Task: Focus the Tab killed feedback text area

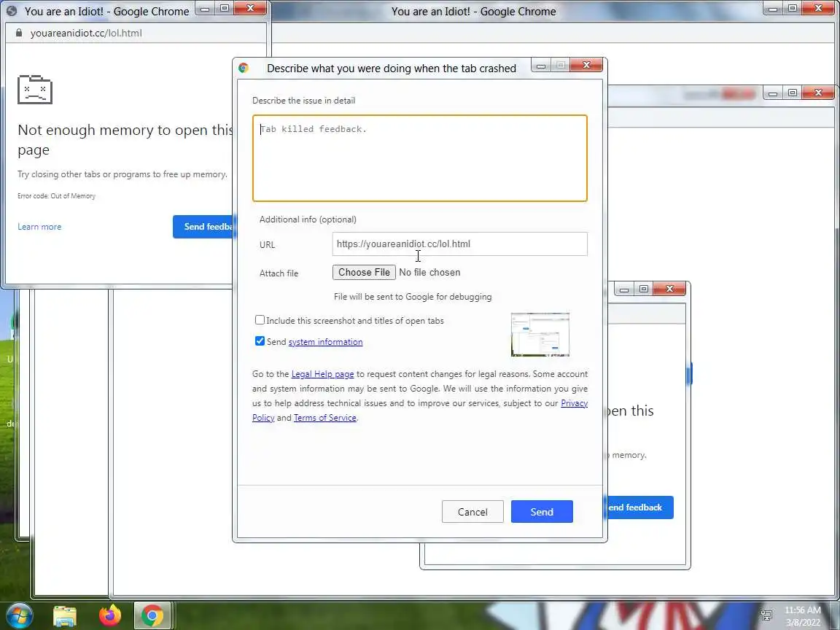Action: coord(420,158)
